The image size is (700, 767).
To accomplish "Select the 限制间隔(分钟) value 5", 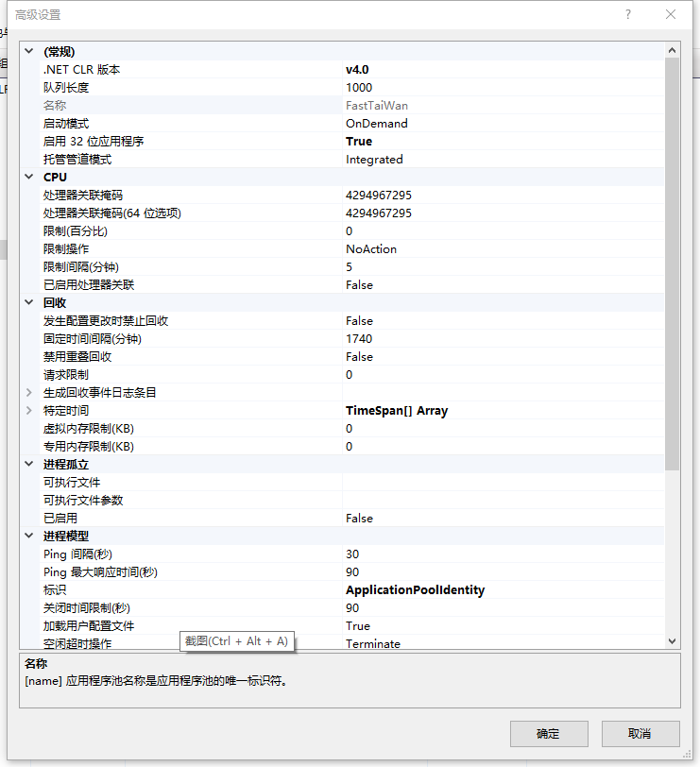I will [x=349, y=267].
